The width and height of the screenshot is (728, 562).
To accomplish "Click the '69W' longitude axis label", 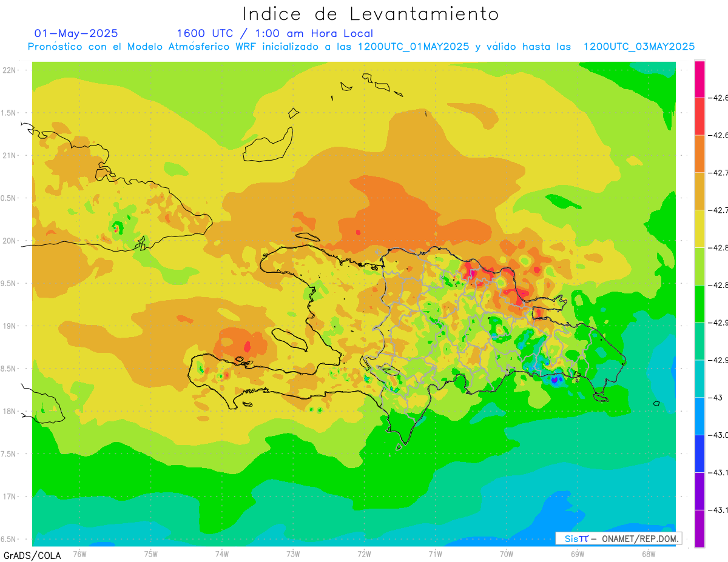I will pos(578,554).
